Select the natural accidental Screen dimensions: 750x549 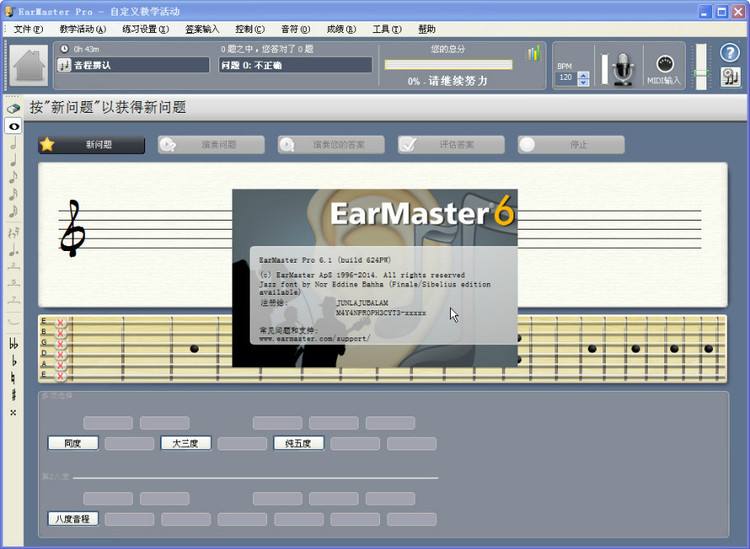click(14, 378)
